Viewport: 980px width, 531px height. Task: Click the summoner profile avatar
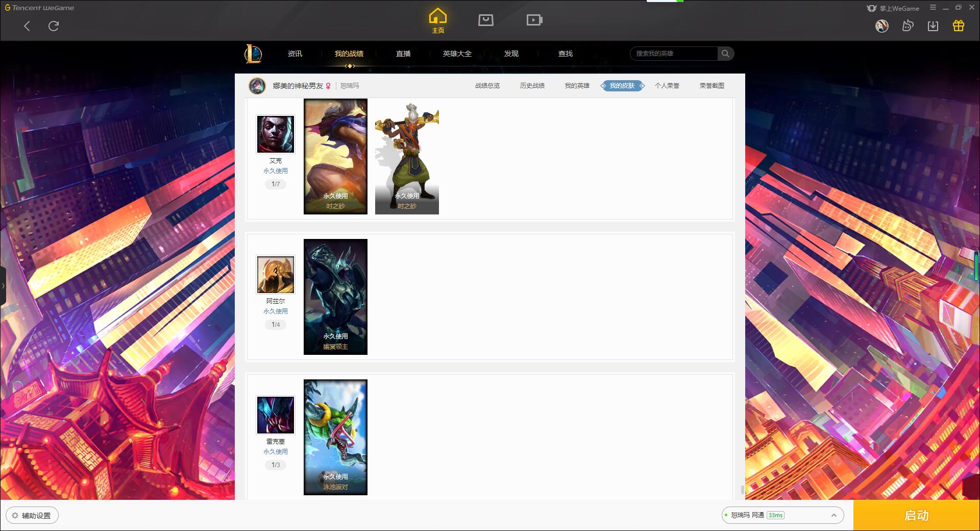(257, 86)
